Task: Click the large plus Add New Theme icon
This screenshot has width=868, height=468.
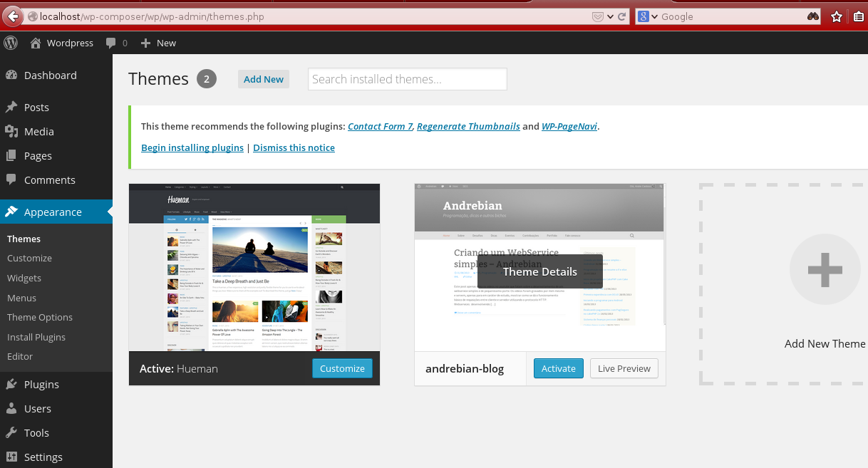Action: coord(825,269)
